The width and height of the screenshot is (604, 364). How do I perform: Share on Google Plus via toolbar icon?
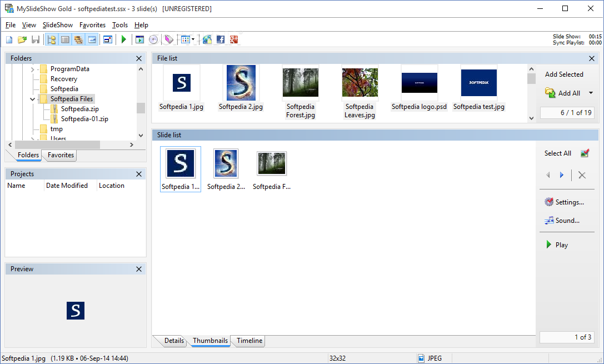[234, 39]
